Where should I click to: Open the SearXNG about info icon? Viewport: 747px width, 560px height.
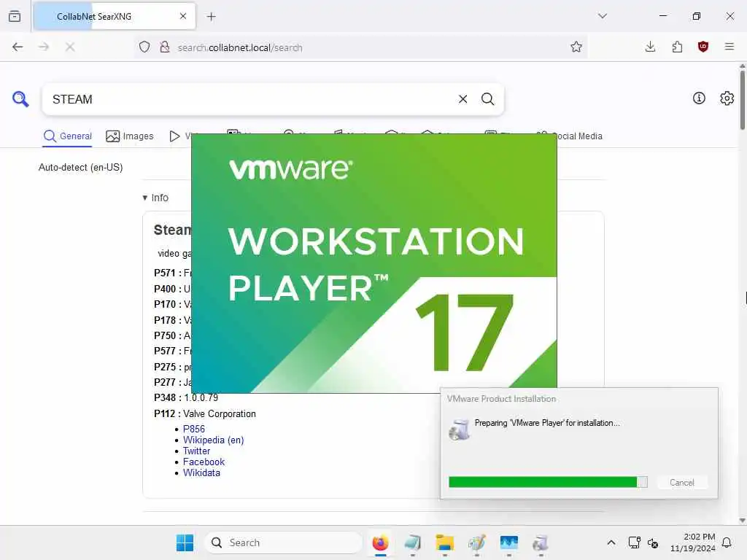tap(699, 98)
